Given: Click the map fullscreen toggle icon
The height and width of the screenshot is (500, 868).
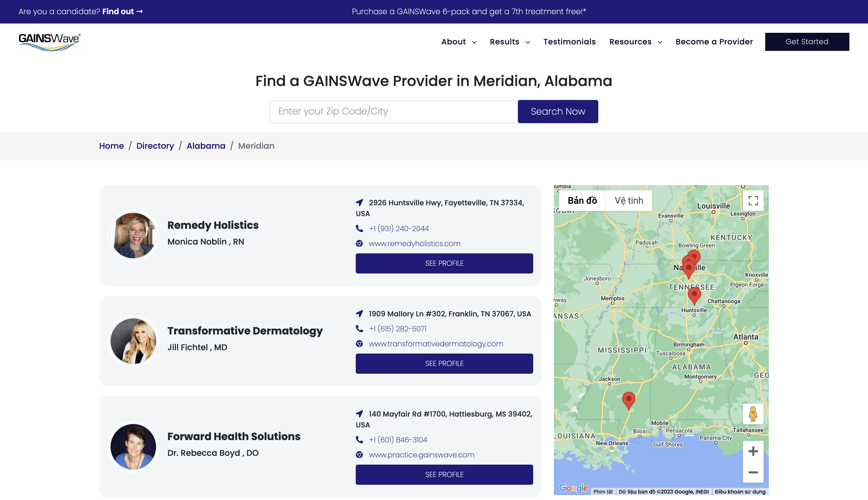Looking at the screenshot, I should point(753,201).
